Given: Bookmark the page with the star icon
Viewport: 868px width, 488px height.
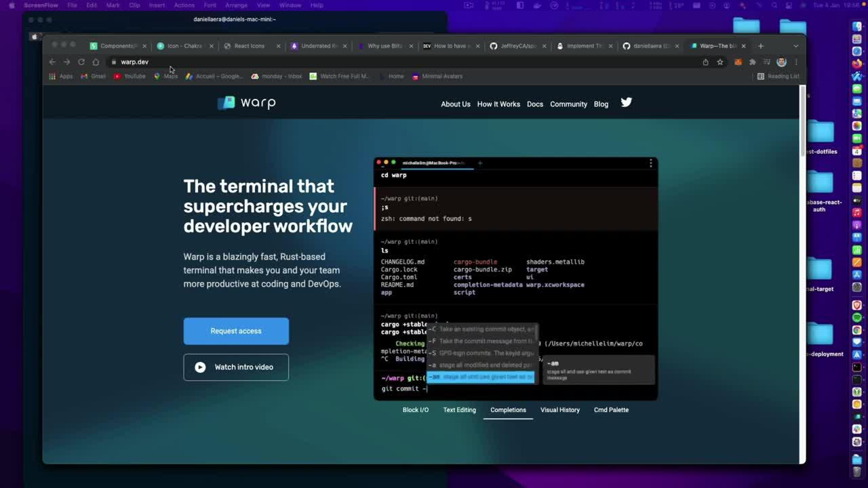Looking at the screenshot, I should pos(720,62).
